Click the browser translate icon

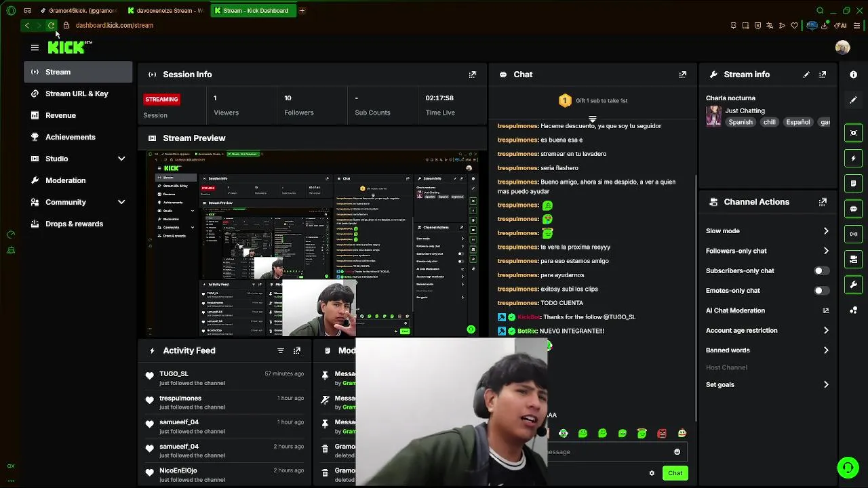point(770,26)
